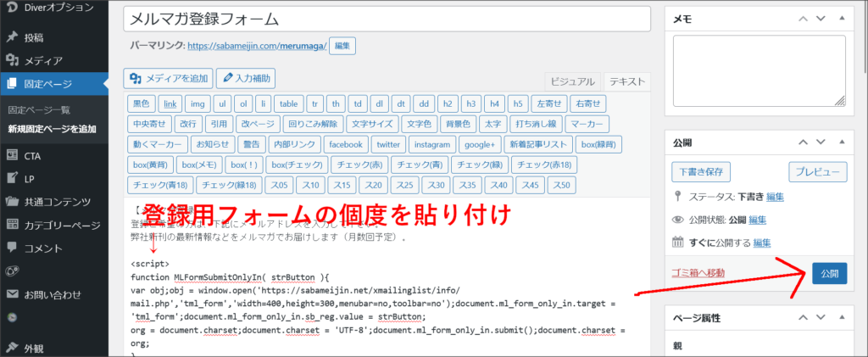Image resolution: width=868 pixels, height=357 pixels.
Task: Insert チェック(赤) tag
Action: coord(359,165)
